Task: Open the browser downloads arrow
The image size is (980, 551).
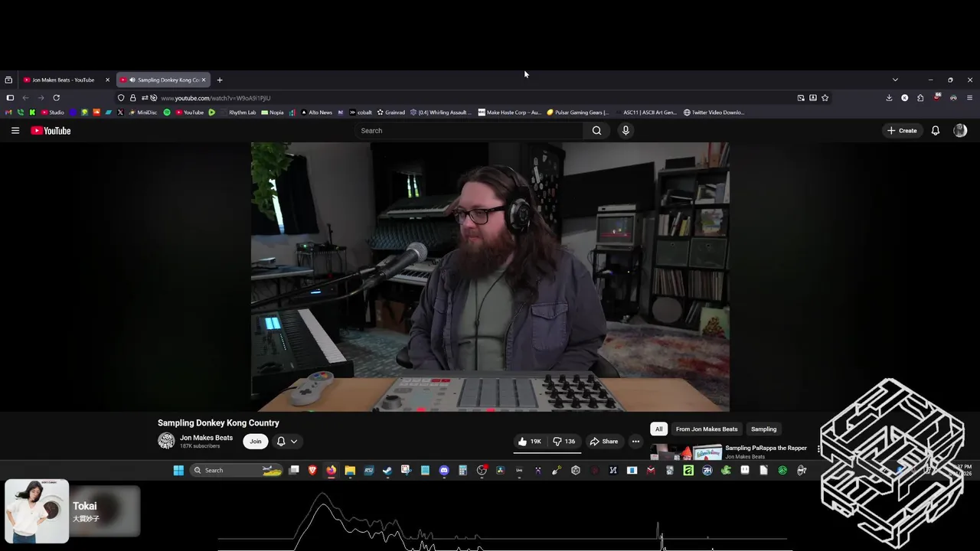Action: (x=889, y=98)
